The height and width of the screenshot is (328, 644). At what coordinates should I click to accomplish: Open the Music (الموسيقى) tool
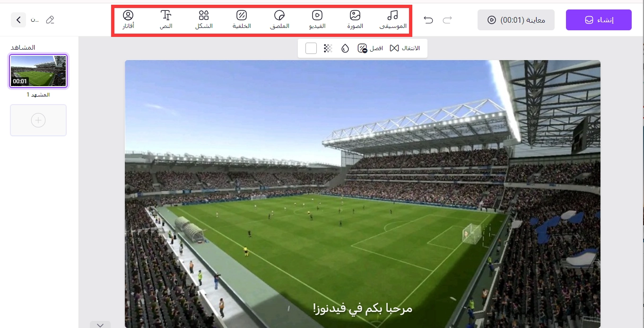tap(393, 20)
